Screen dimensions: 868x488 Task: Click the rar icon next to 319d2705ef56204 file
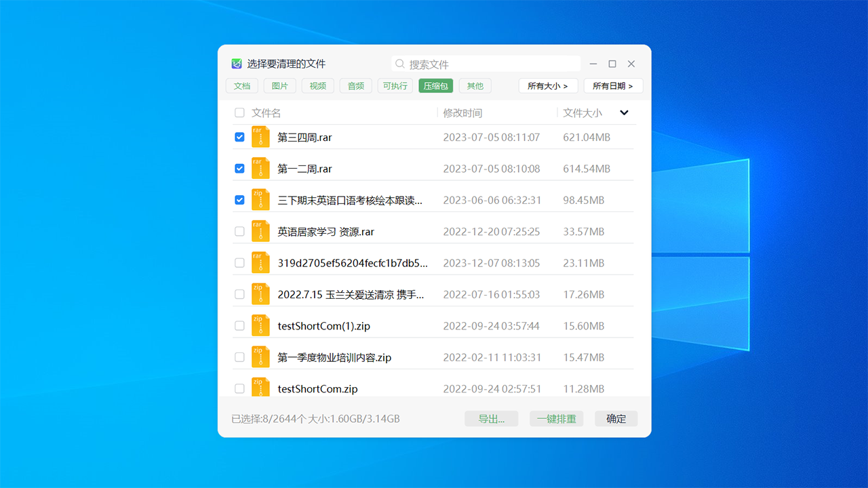pyautogui.click(x=260, y=262)
